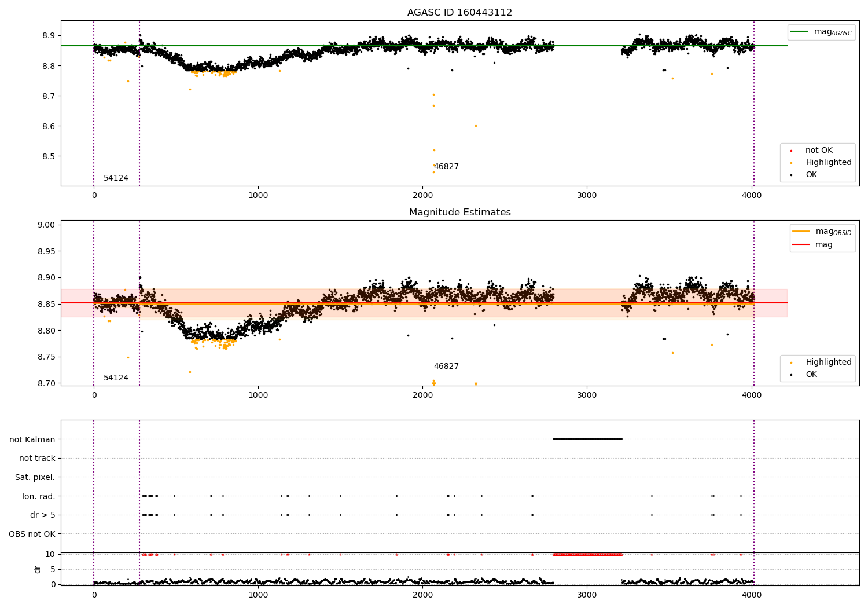The width and height of the screenshot is (868, 608).
Task: Click the 8.75 y-axis tick label
Action: coord(46,357)
